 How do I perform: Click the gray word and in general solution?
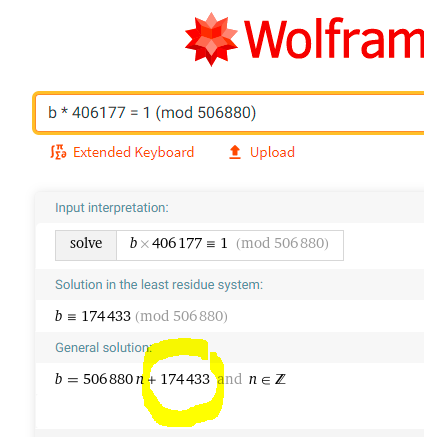click(x=229, y=379)
